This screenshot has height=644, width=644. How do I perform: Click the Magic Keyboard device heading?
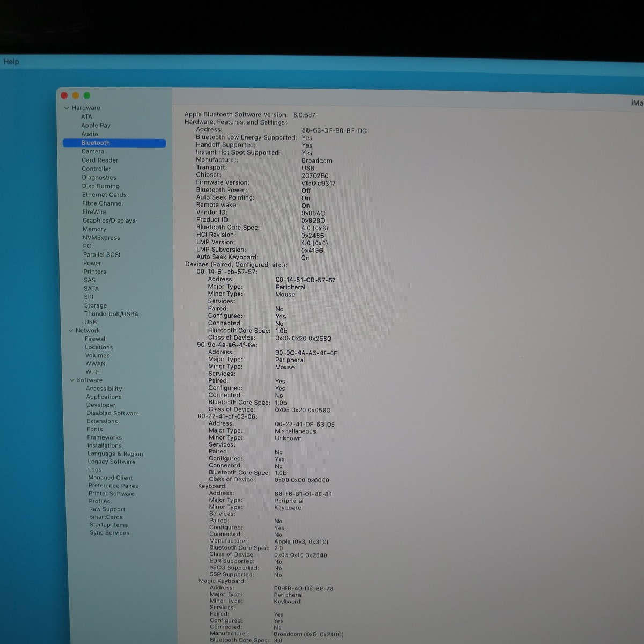pos(222,581)
